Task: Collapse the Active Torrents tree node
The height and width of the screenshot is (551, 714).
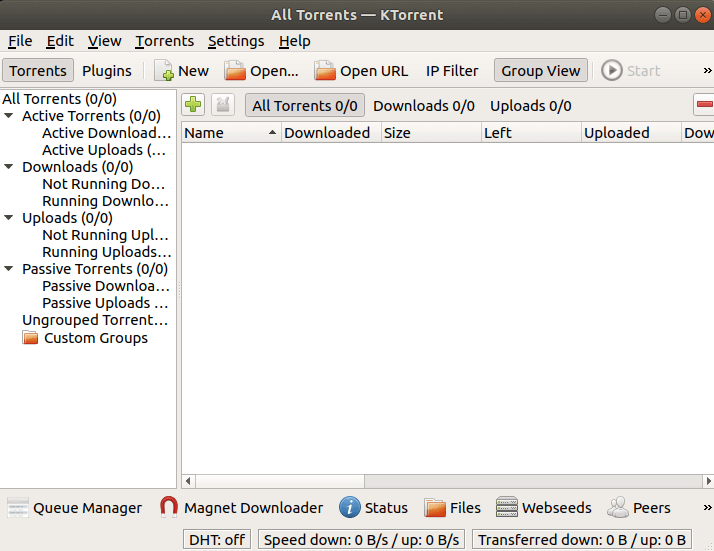Action: tap(9, 116)
